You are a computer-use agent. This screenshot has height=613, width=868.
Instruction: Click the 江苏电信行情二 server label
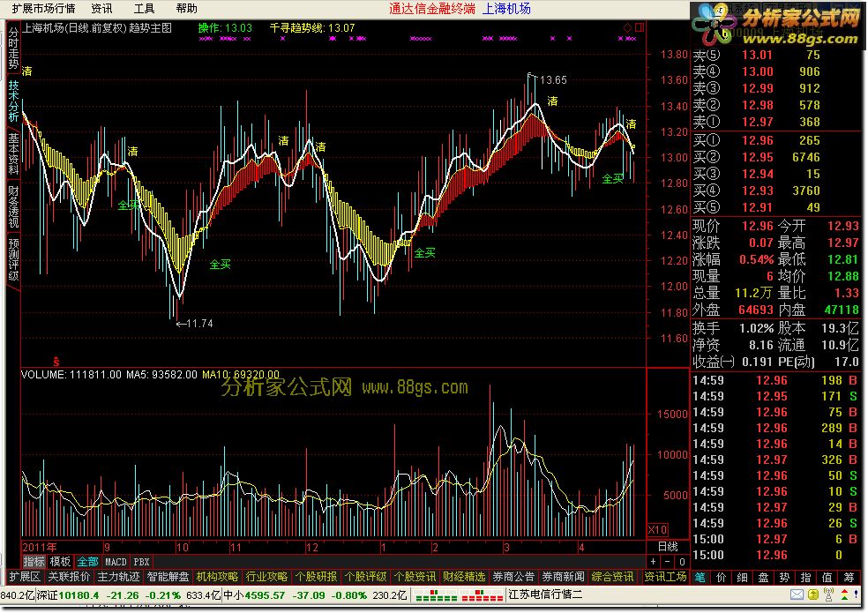point(545,595)
